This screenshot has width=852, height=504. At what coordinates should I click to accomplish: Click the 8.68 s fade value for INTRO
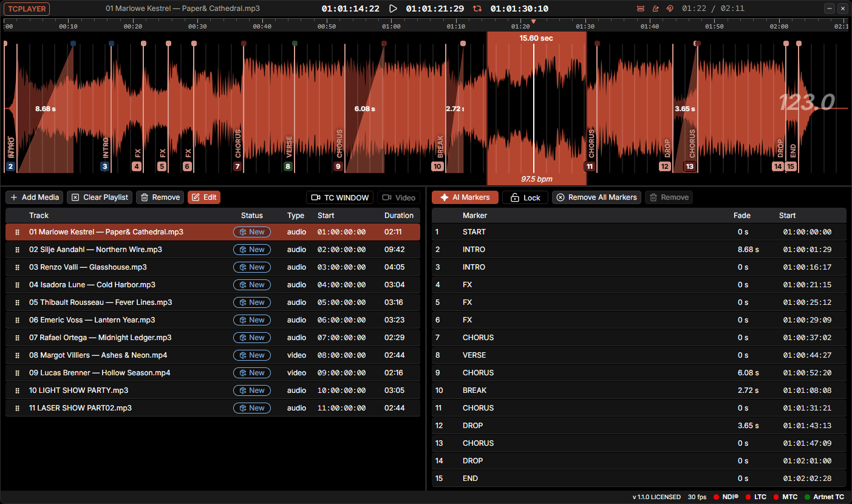click(748, 250)
